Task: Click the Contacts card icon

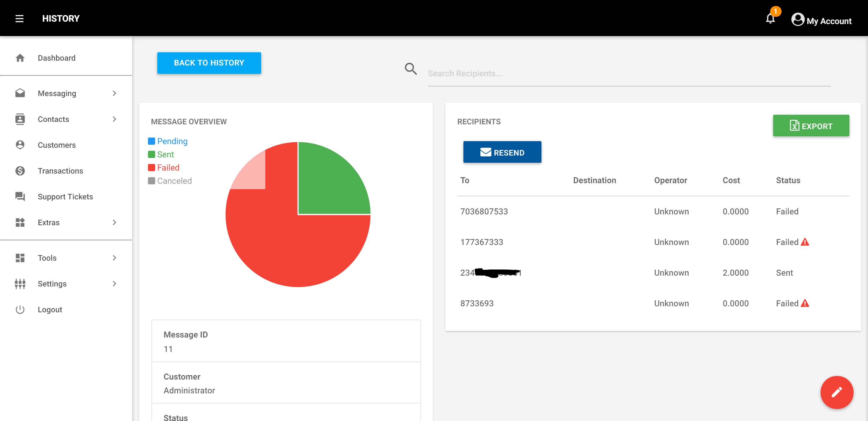Action: click(20, 119)
